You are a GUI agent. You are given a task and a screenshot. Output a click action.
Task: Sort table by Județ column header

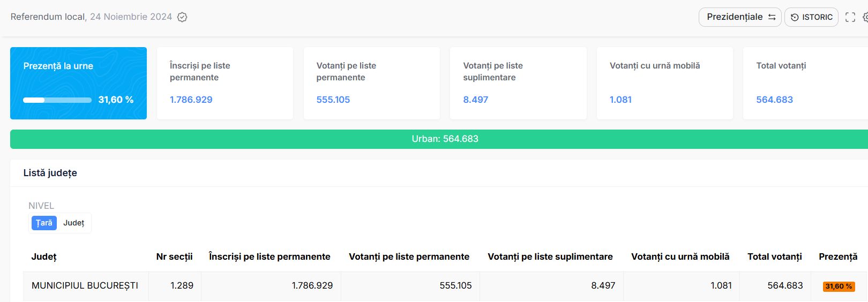click(44, 256)
